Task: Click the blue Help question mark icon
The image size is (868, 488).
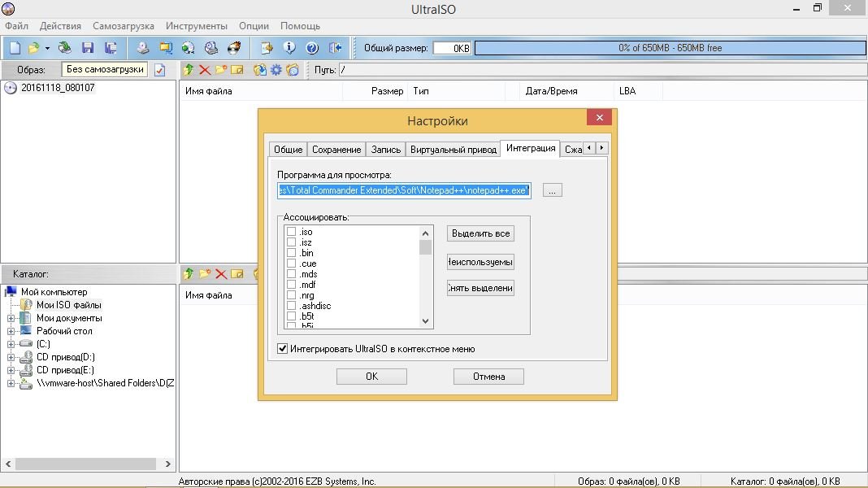Action: pos(311,48)
